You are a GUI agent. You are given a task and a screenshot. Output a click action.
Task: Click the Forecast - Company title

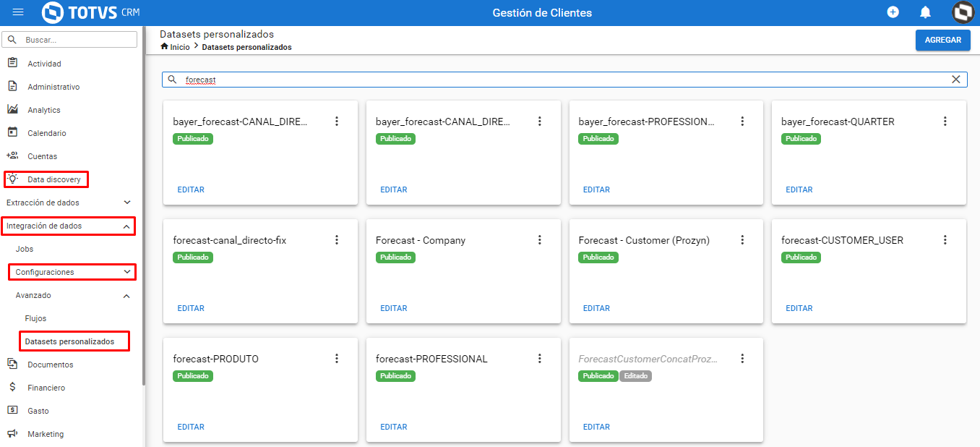(421, 240)
